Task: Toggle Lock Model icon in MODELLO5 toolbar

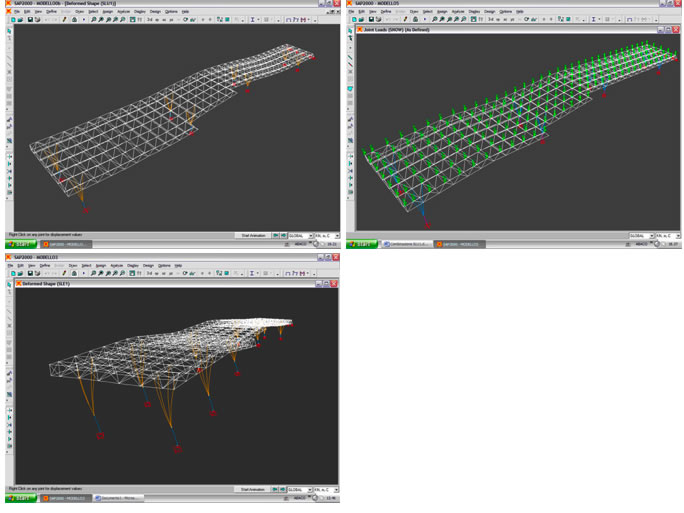Action: coord(415,20)
